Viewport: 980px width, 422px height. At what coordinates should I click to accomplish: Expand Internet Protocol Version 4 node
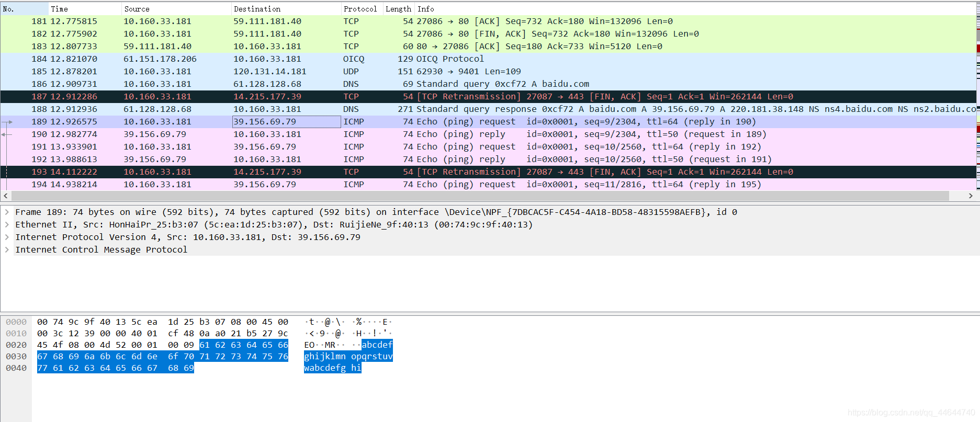[7, 237]
